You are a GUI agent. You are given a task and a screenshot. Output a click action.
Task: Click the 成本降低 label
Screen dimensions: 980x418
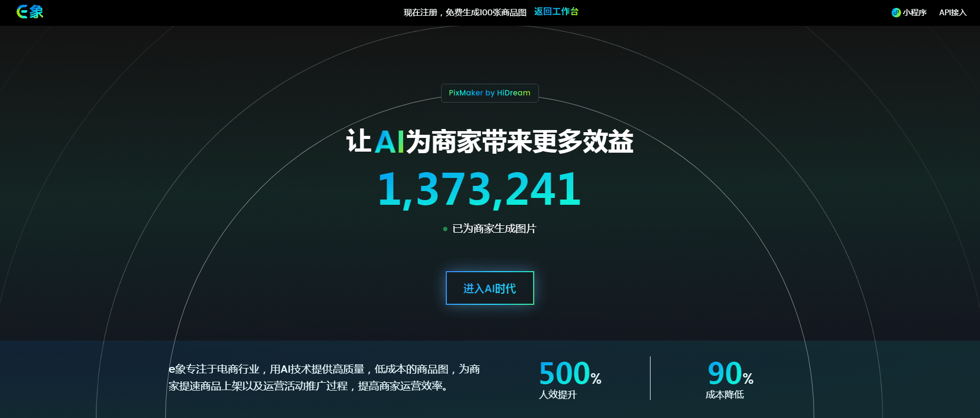tap(725, 395)
